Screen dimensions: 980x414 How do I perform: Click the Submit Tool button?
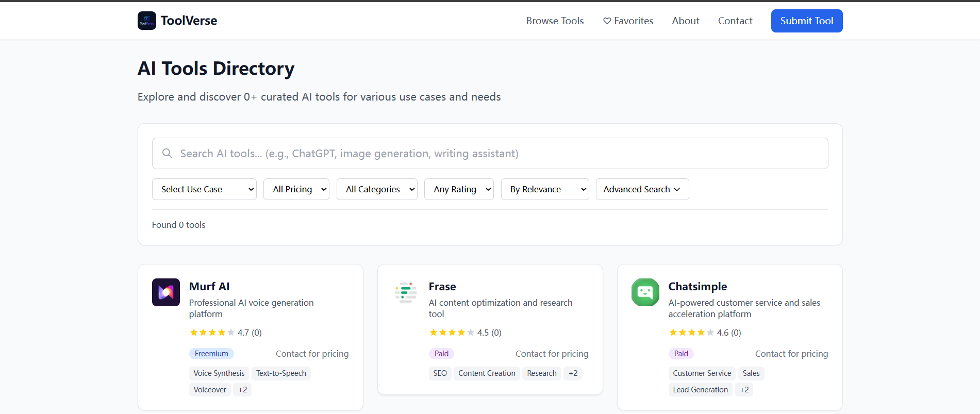click(x=807, y=21)
